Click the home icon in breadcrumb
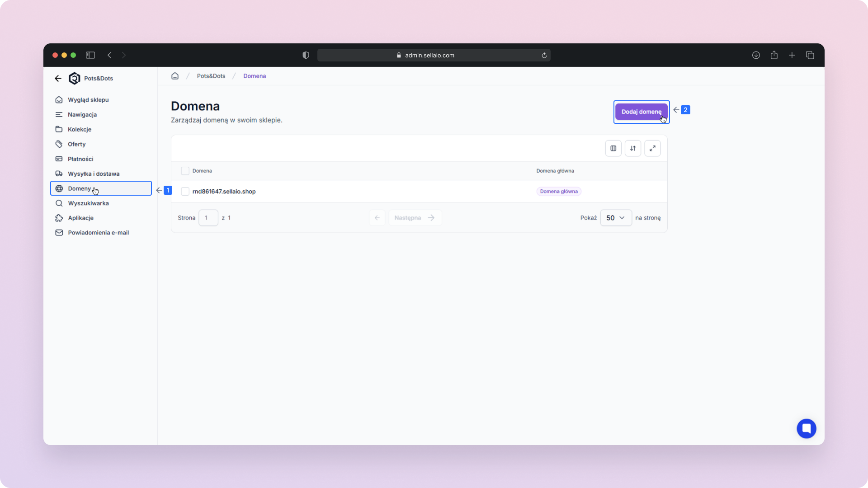868x488 pixels. [x=175, y=76]
